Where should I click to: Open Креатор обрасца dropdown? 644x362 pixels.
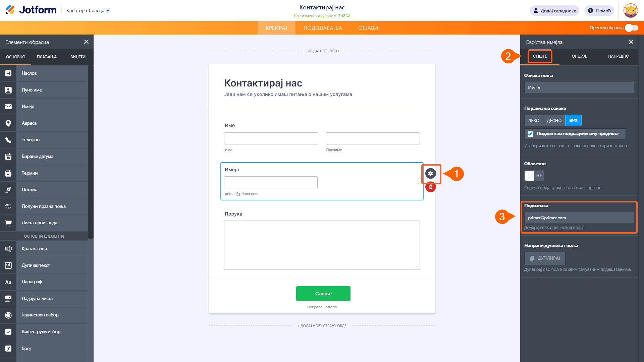(x=88, y=11)
